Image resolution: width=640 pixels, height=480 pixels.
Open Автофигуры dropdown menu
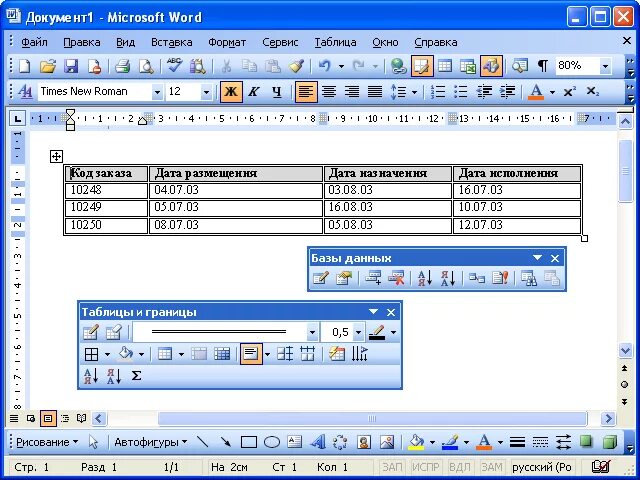tap(151, 442)
